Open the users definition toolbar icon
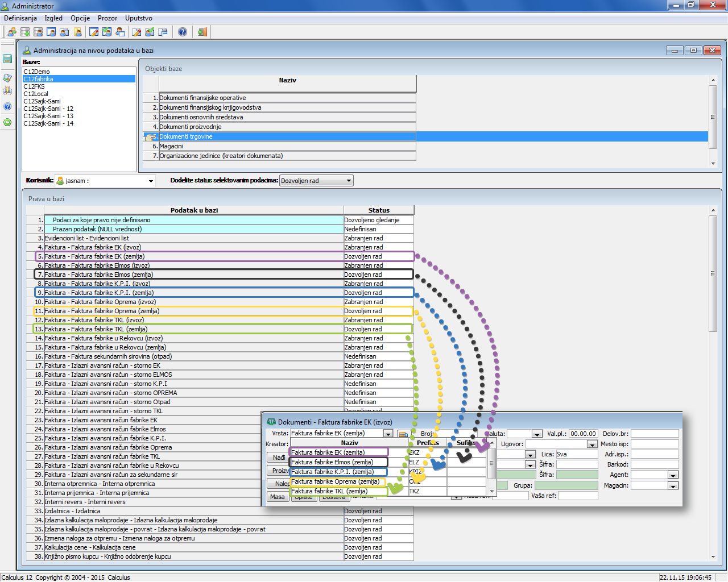 point(11,32)
